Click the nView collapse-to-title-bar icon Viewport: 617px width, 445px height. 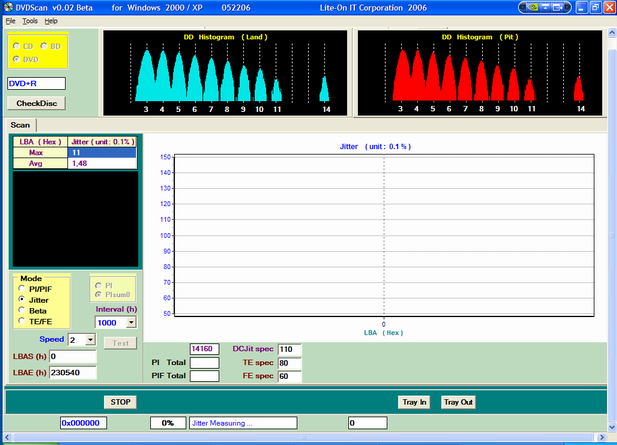pyautogui.click(x=545, y=7)
